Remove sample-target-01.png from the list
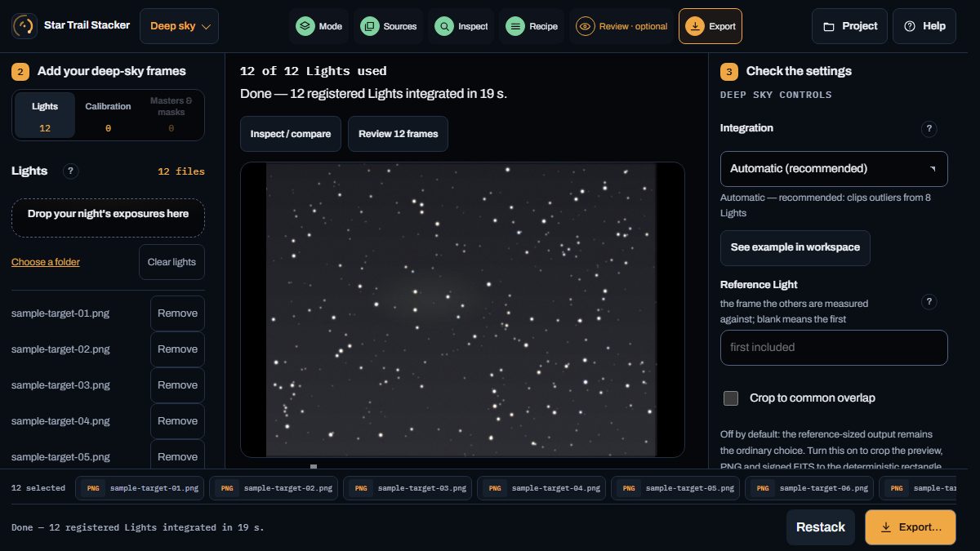This screenshot has height=551, width=980. click(177, 313)
